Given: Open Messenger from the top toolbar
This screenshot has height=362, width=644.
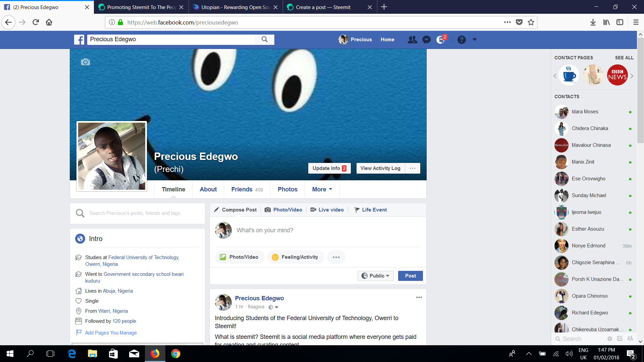Looking at the screenshot, I should [426, 40].
